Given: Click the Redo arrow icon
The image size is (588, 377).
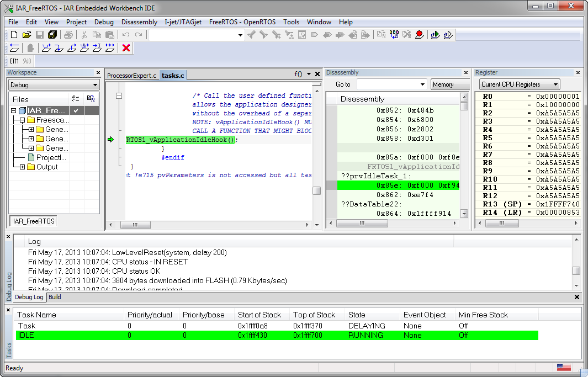Looking at the screenshot, I should (139, 35).
